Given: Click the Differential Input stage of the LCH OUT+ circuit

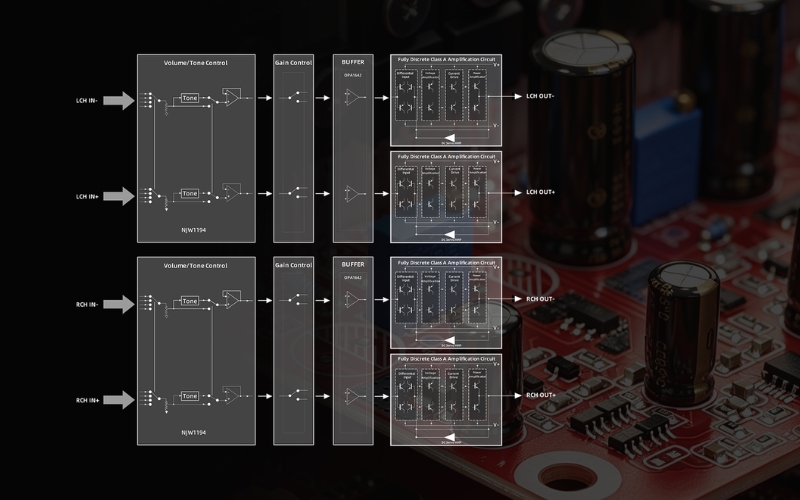Looking at the screenshot, I should tap(406, 192).
